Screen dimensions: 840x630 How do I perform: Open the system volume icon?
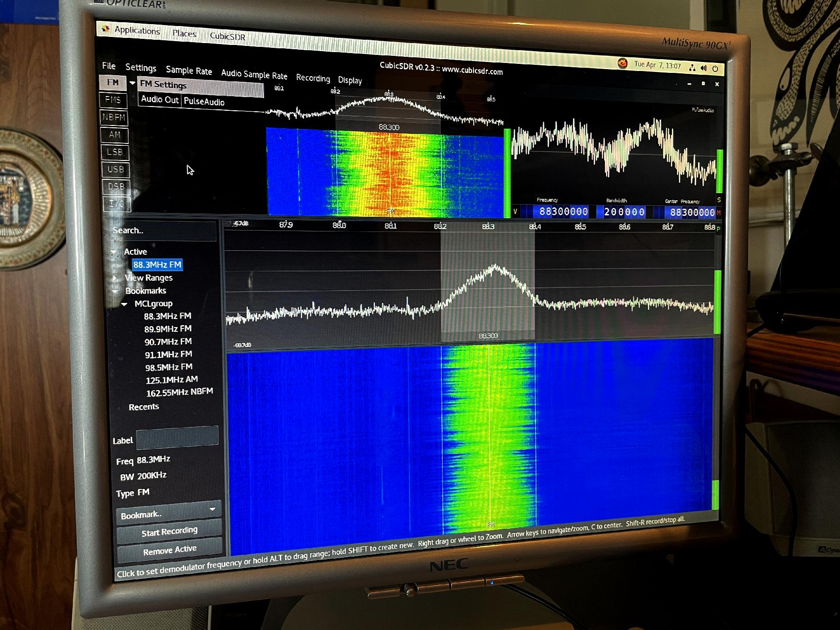click(x=704, y=68)
